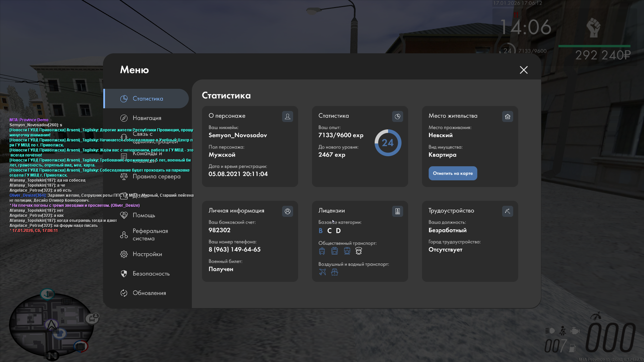
Task: Click the level 24 progress ring
Action: click(x=388, y=143)
